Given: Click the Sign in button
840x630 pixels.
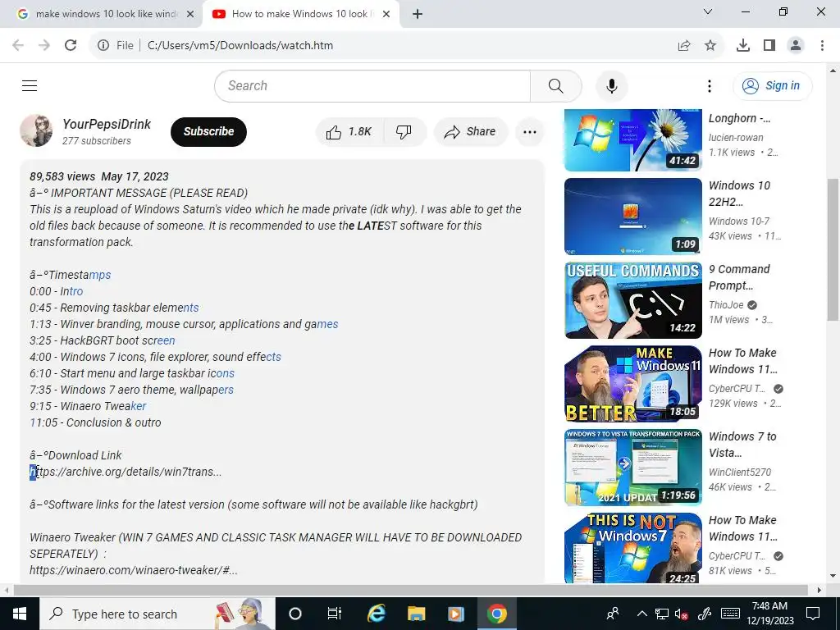Looking at the screenshot, I should pos(772,85).
